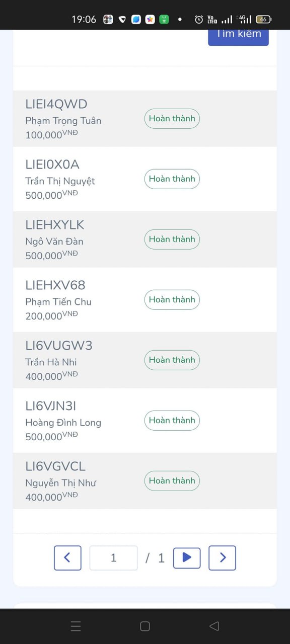Open recent apps with the three-line icon
This screenshot has width=290, height=644.
coord(76,626)
